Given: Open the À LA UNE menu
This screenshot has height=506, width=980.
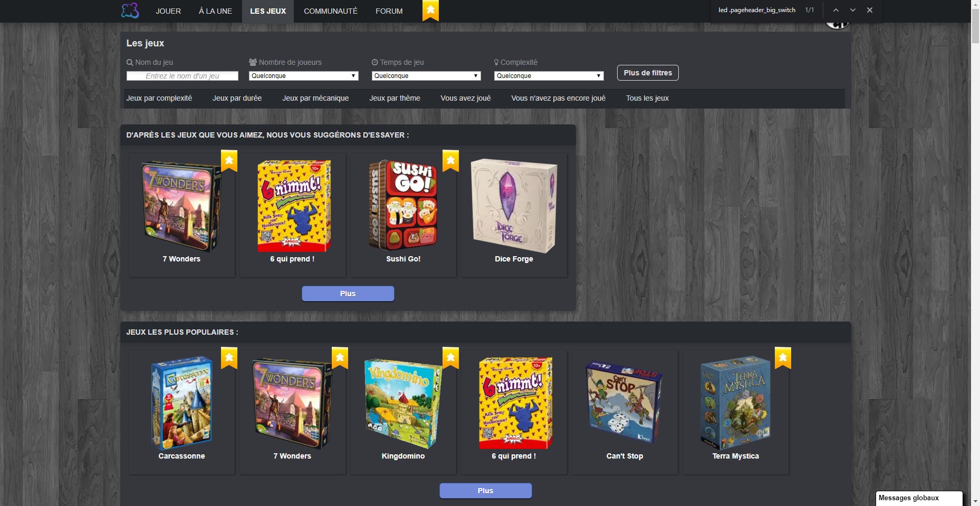Looking at the screenshot, I should (x=215, y=11).
